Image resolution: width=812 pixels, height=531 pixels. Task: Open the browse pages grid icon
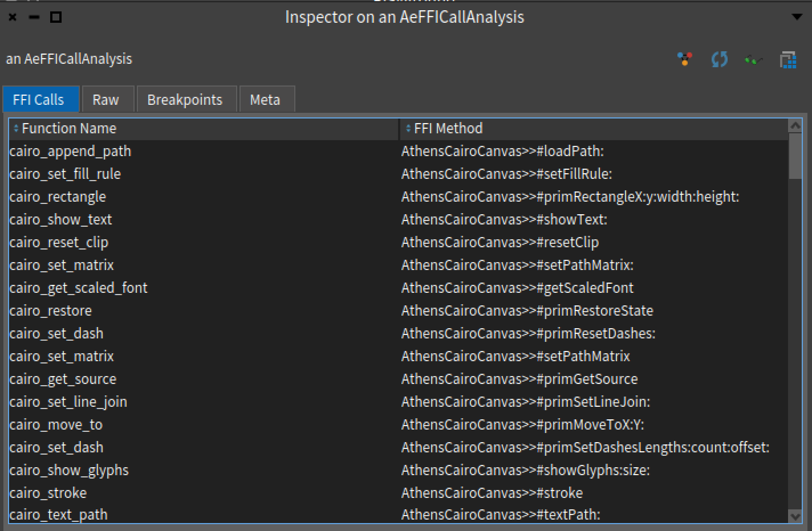pos(788,59)
